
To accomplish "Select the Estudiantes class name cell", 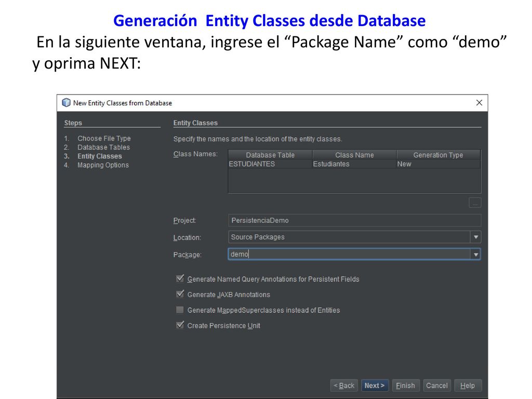I will (x=354, y=164).
